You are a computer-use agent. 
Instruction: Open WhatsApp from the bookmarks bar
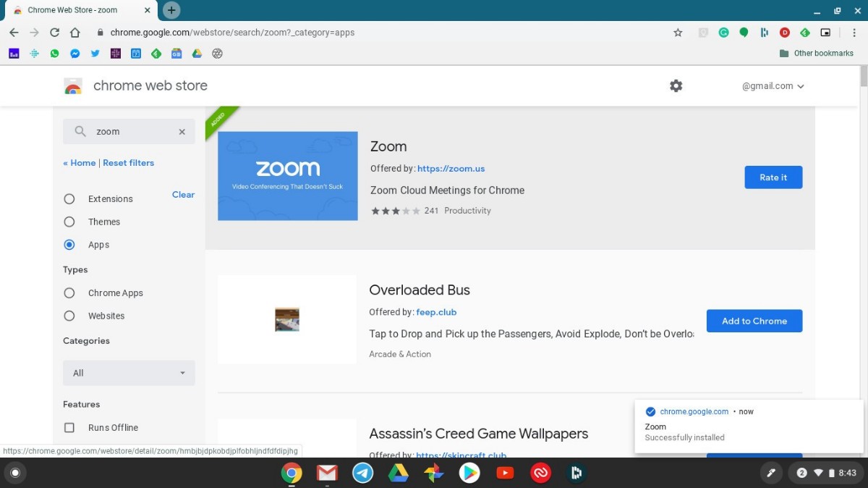point(54,53)
